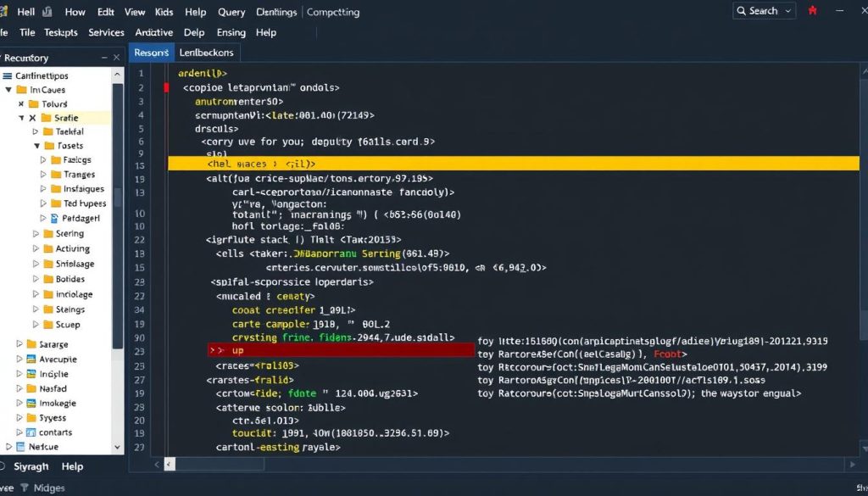
Task: Open the Search dropdown arrow
Action: pos(787,11)
